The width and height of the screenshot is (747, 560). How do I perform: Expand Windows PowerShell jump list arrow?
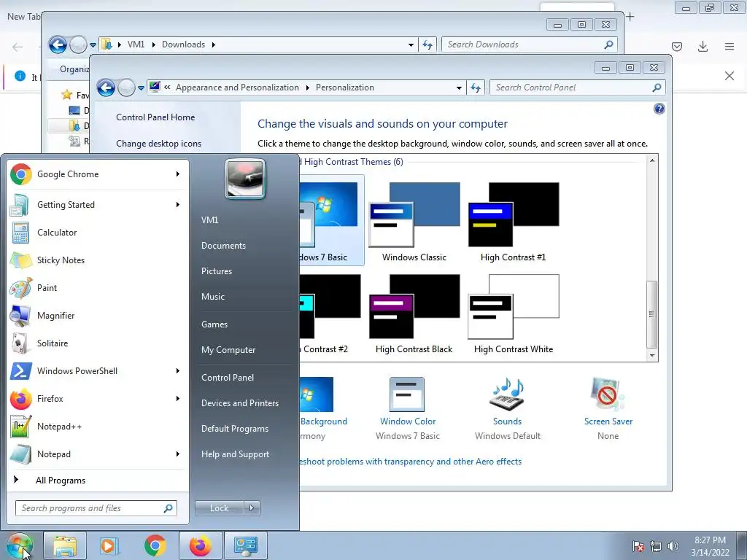[x=178, y=371]
